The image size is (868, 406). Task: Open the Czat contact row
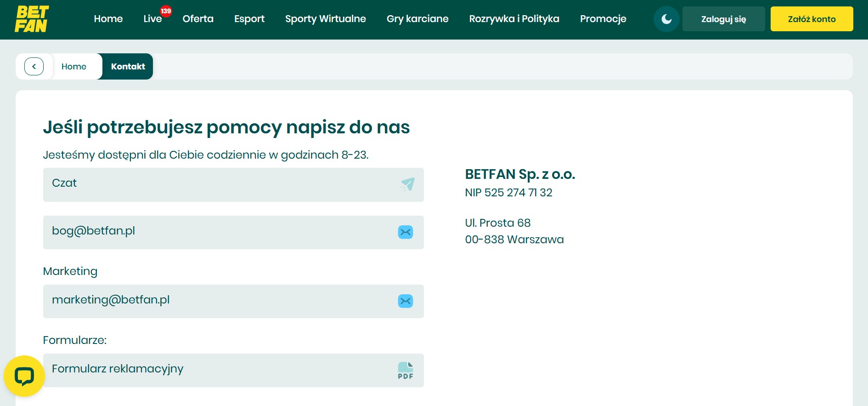pyautogui.click(x=233, y=185)
